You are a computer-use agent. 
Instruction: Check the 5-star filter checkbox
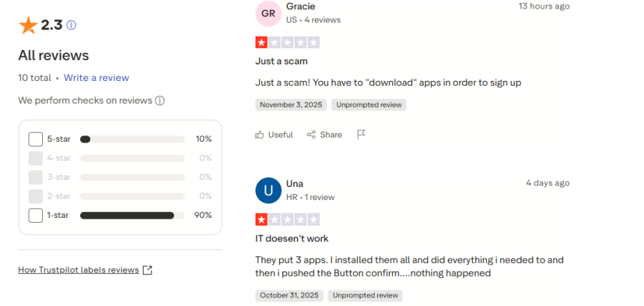tap(36, 139)
